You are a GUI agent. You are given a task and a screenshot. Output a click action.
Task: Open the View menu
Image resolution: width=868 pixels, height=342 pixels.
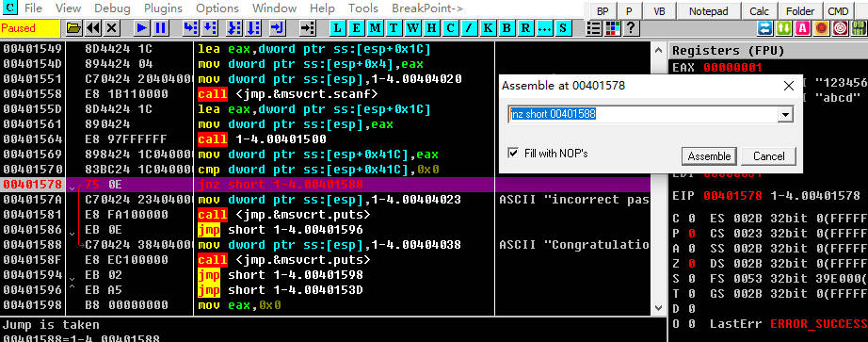point(69,8)
